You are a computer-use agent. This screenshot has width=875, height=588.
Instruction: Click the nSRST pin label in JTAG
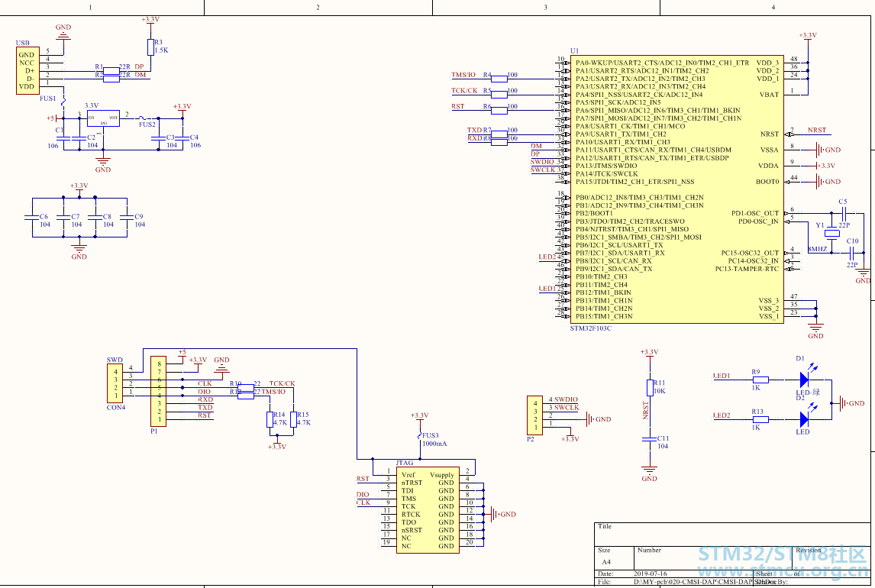[412, 530]
